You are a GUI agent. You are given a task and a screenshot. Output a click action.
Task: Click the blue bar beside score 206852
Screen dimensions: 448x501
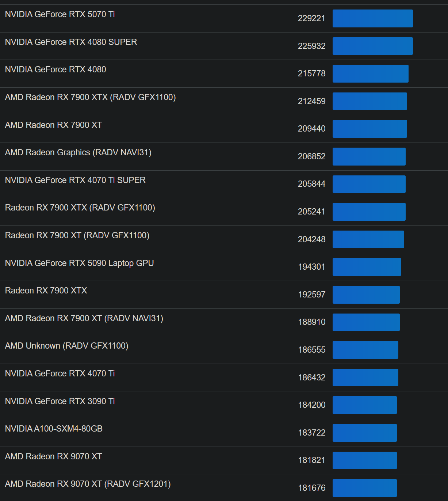click(369, 156)
